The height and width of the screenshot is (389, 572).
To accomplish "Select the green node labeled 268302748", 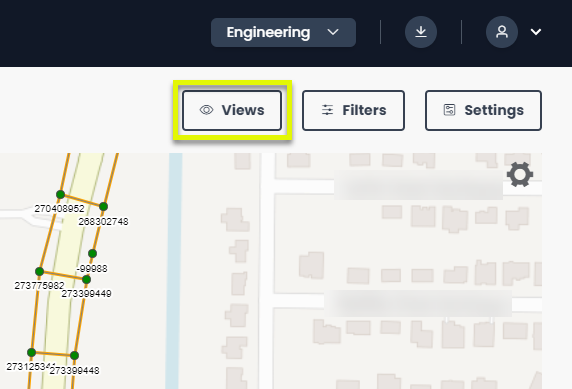I will (x=104, y=207).
